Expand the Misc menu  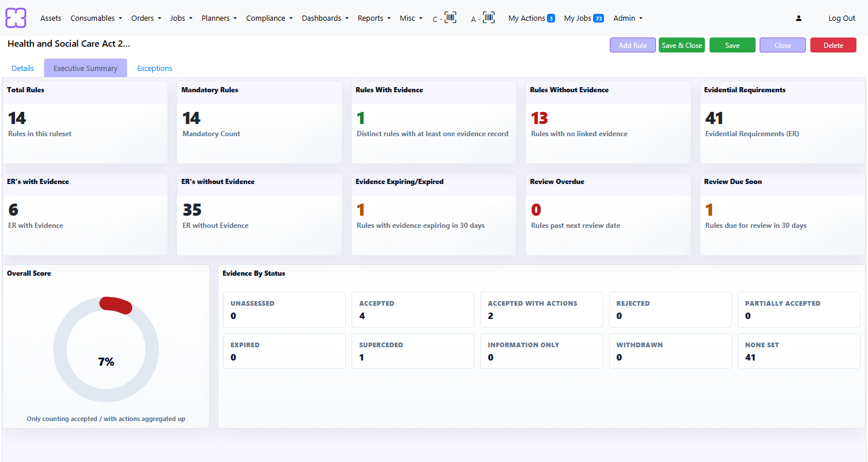coord(411,18)
